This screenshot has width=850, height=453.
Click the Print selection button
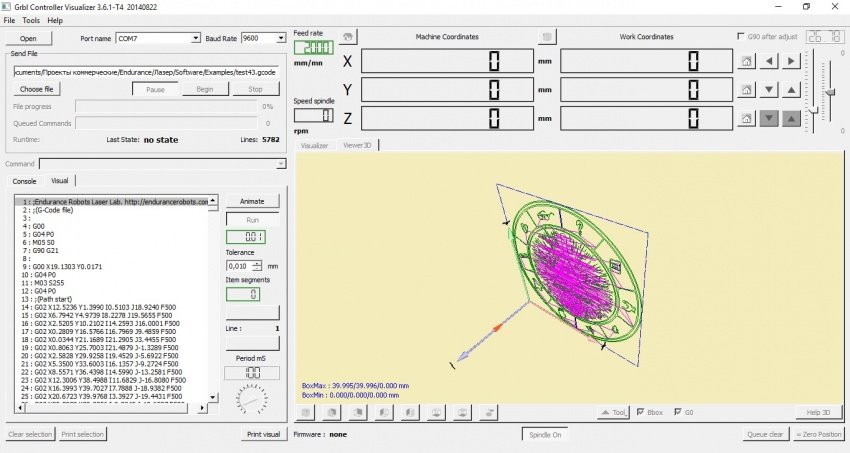tap(82, 434)
